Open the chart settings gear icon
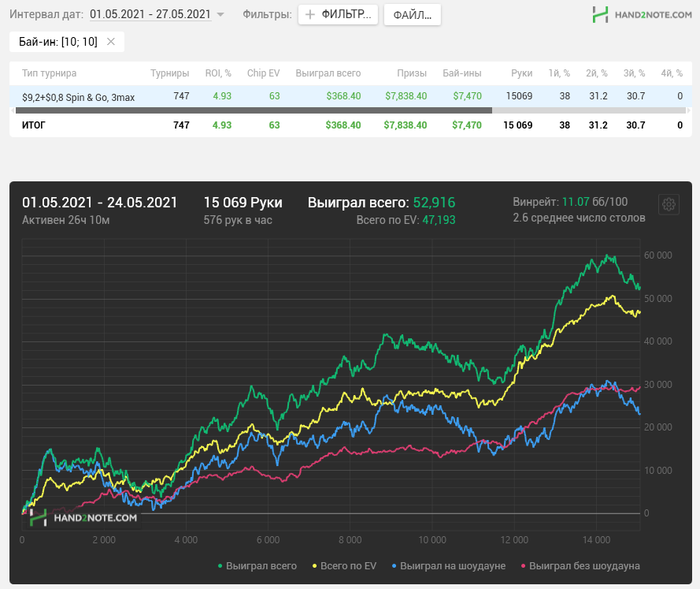The image size is (700, 589). click(x=668, y=205)
